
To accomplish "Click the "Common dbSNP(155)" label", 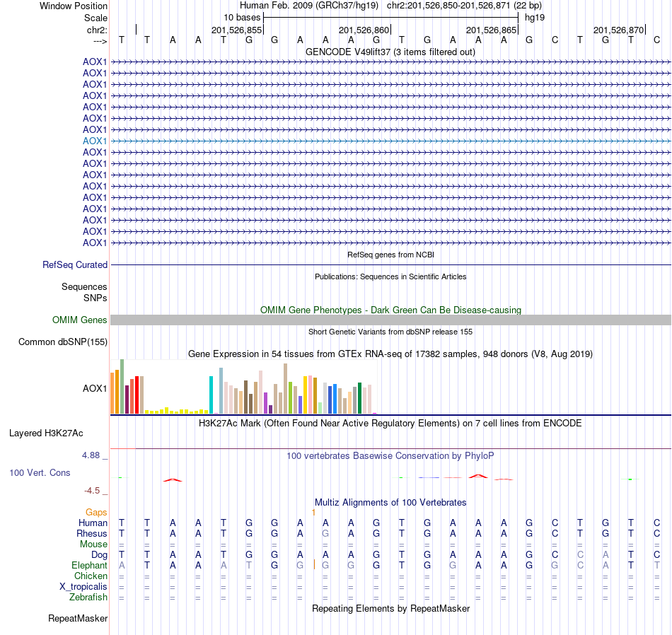I will (x=62, y=342).
